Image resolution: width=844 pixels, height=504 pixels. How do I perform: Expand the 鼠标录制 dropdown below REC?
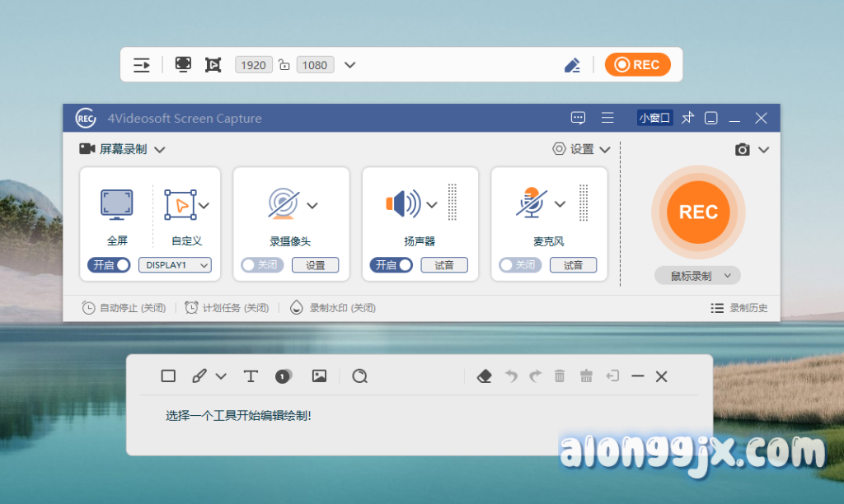click(697, 276)
